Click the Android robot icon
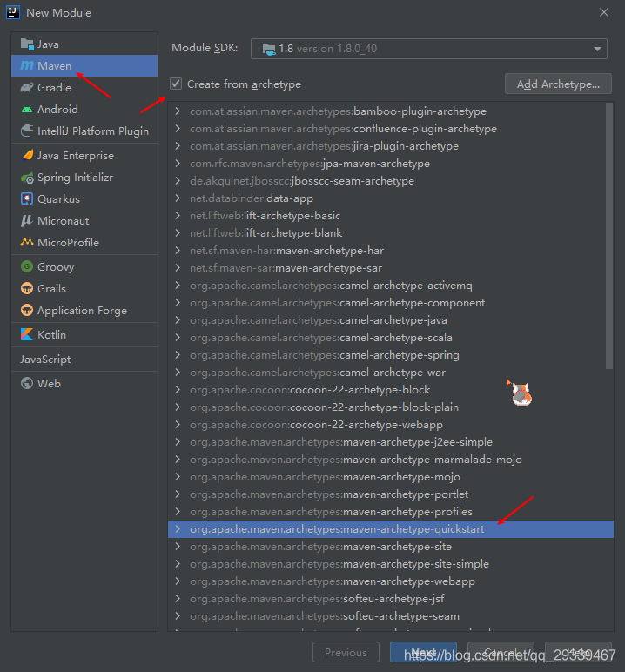Viewport: 625px width, 672px height. [27, 110]
